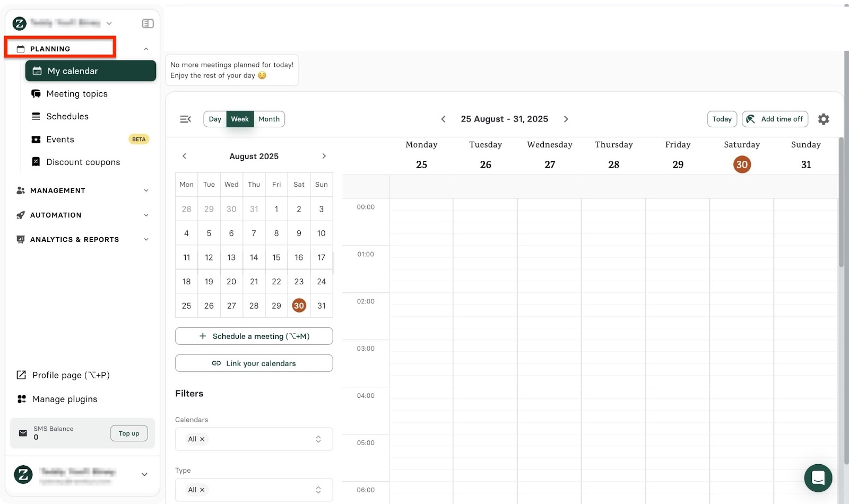Viewport: 849px width, 504px height.
Task: Click Top up SMS balance button
Action: tap(129, 433)
